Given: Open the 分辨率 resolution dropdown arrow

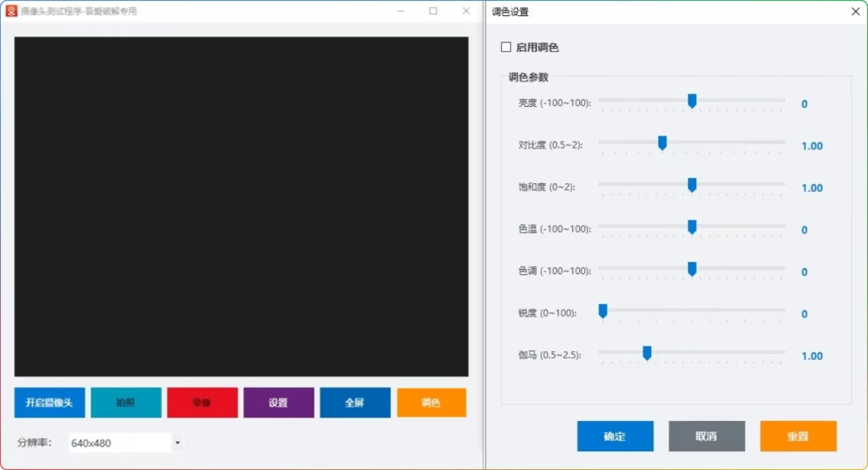Looking at the screenshot, I should [x=177, y=443].
